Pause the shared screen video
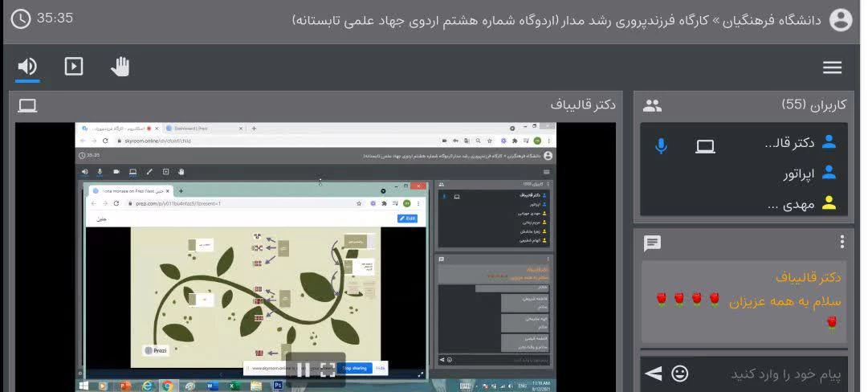 (303, 370)
